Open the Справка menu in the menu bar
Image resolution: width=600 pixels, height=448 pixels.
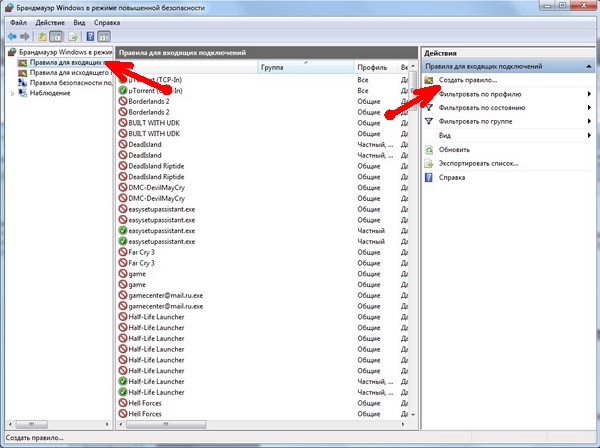(107, 23)
